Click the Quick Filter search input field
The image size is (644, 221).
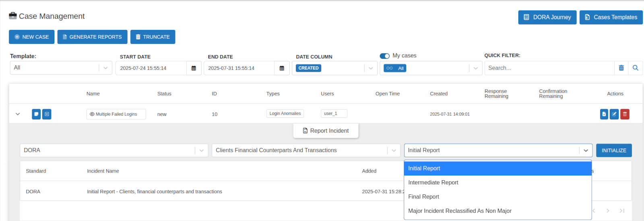pyautogui.click(x=549, y=68)
